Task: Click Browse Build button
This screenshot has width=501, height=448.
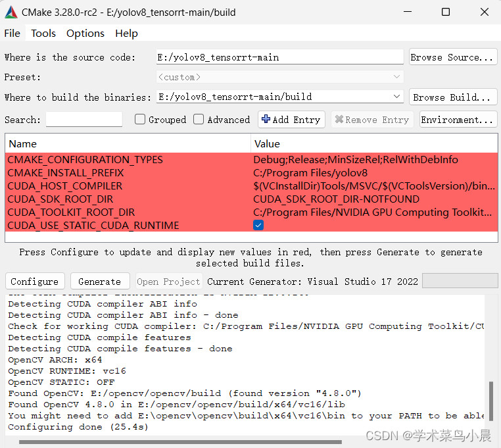Action: point(453,97)
